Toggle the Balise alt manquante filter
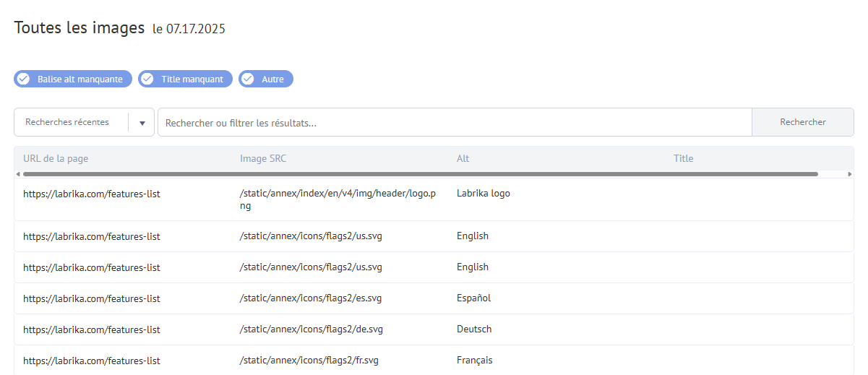 tap(73, 79)
